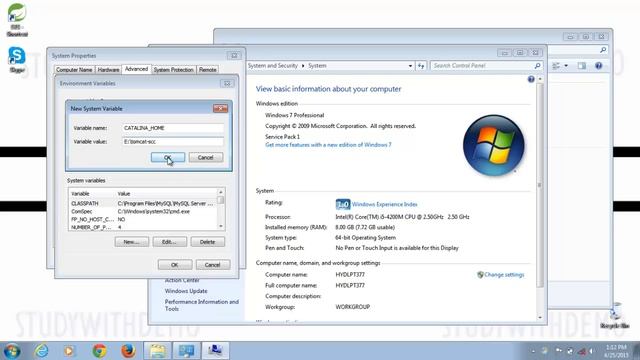The height and width of the screenshot is (360, 640).
Task: Open the Spring tool desktop shortcut
Action: pyautogui.click(x=17, y=20)
